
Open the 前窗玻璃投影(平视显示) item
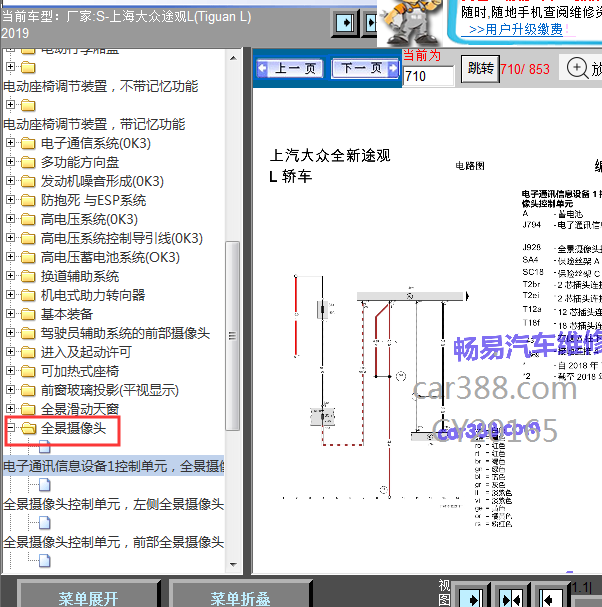click(x=110, y=390)
